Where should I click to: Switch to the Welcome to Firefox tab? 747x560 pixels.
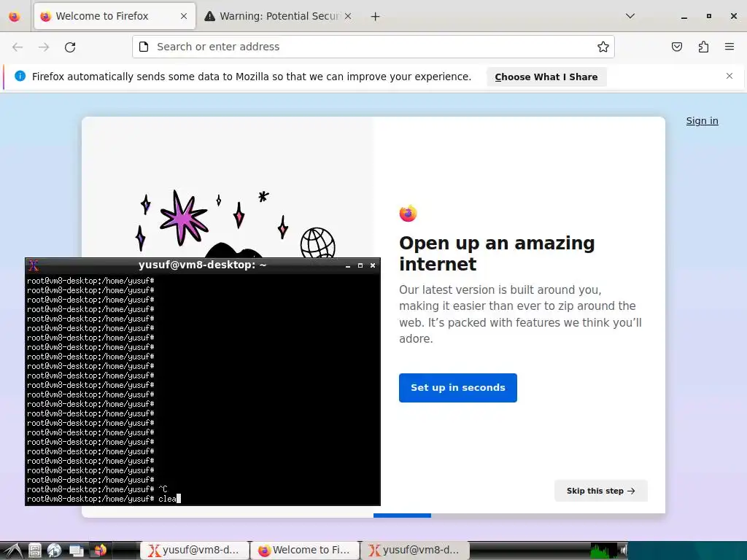click(x=115, y=16)
